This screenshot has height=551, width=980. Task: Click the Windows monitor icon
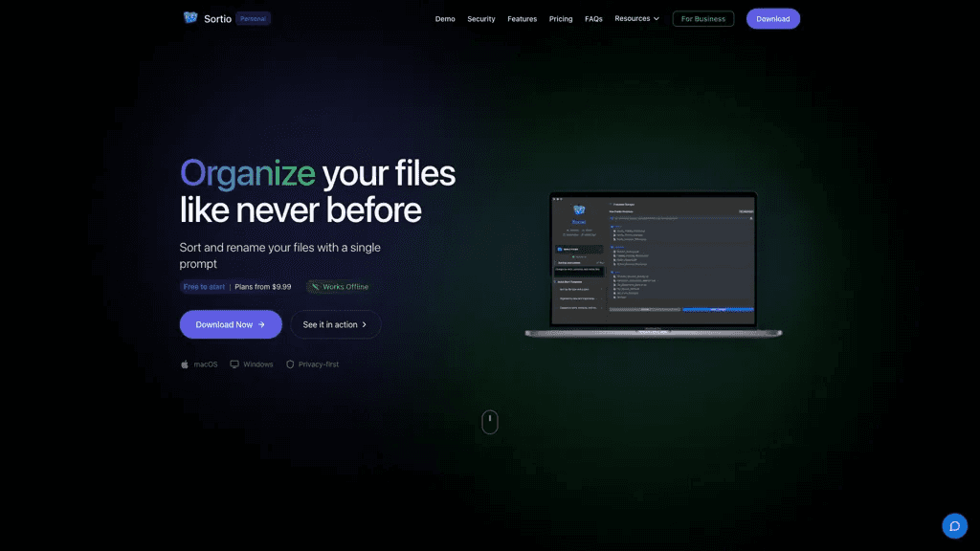pyautogui.click(x=234, y=364)
